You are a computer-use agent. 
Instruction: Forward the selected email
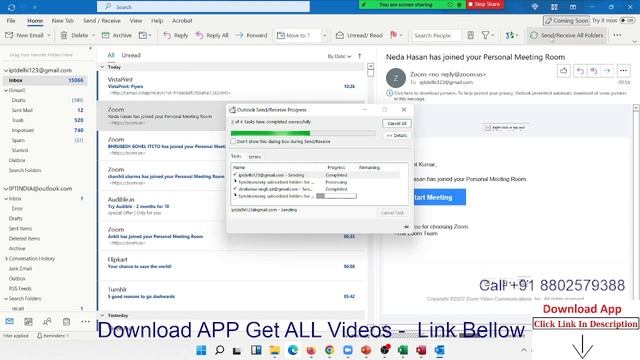(x=251, y=36)
